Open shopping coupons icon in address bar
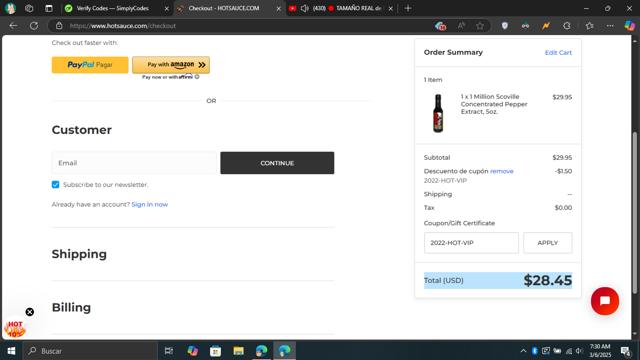 [440, 26]
